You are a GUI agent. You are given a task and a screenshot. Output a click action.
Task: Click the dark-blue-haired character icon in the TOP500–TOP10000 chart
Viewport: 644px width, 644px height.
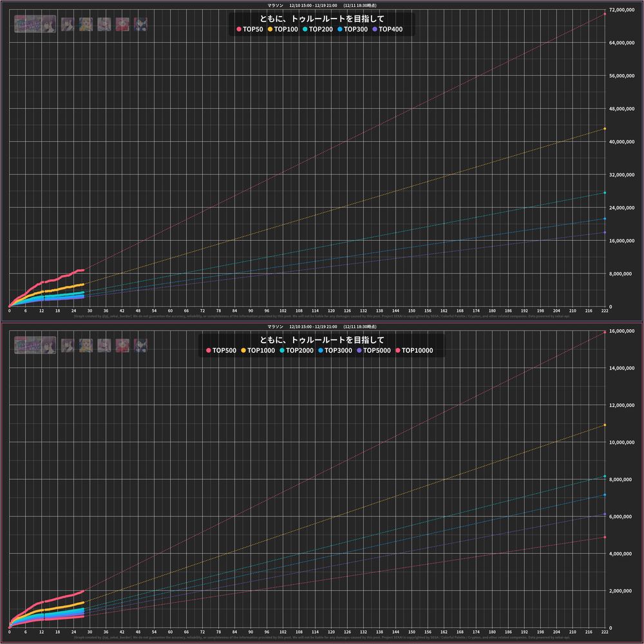(x=140, y=345)
